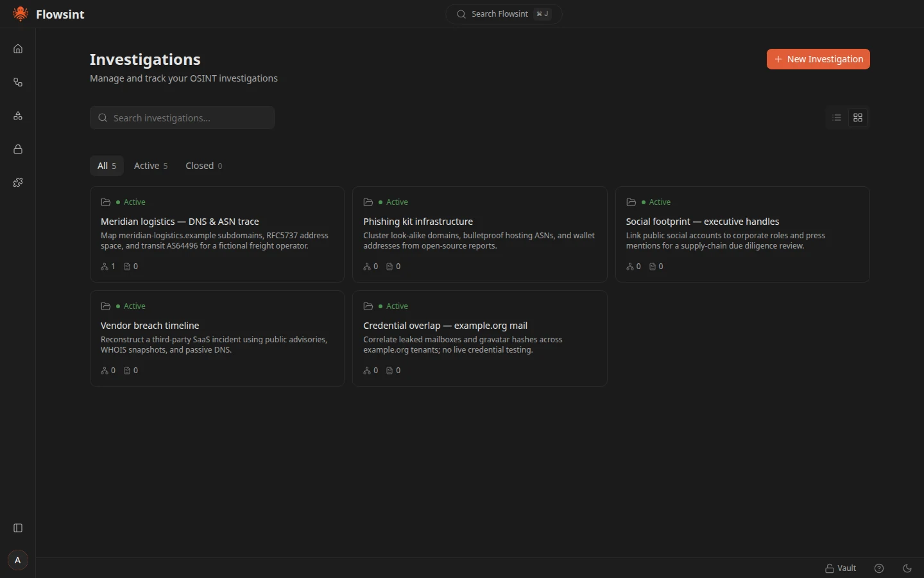The width and height of the screenshot is (924, 578).
Task: Click folder icon on Phishing kit card
Action: 368,202
